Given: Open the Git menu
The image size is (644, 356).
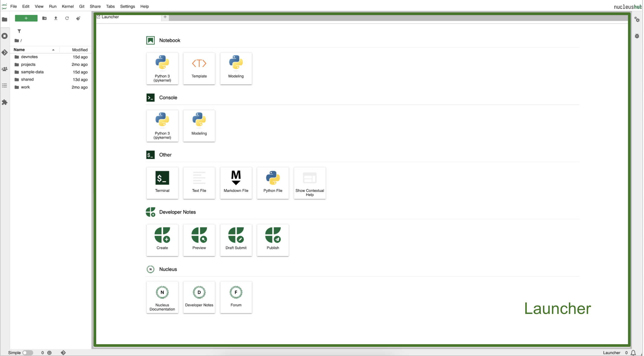Looking at the screenshot, I should point(82,6).
